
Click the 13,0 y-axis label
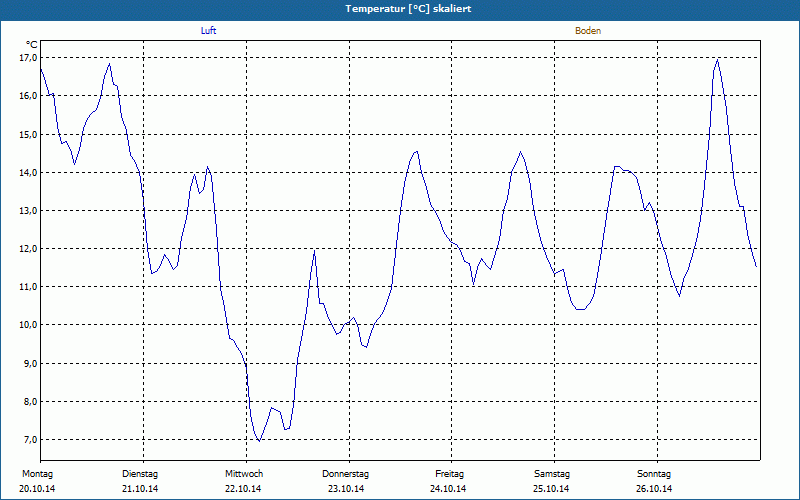pyautogui.click(x=29, y=211)
